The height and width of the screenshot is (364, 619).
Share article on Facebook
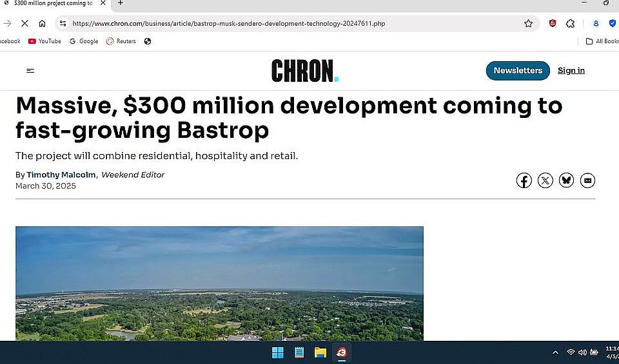click(524, 180)
